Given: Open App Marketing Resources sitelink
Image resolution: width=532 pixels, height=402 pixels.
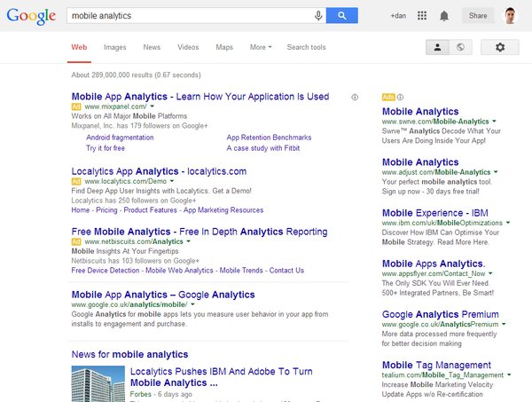Looking at the screenshot, I should tap(223, 210).
